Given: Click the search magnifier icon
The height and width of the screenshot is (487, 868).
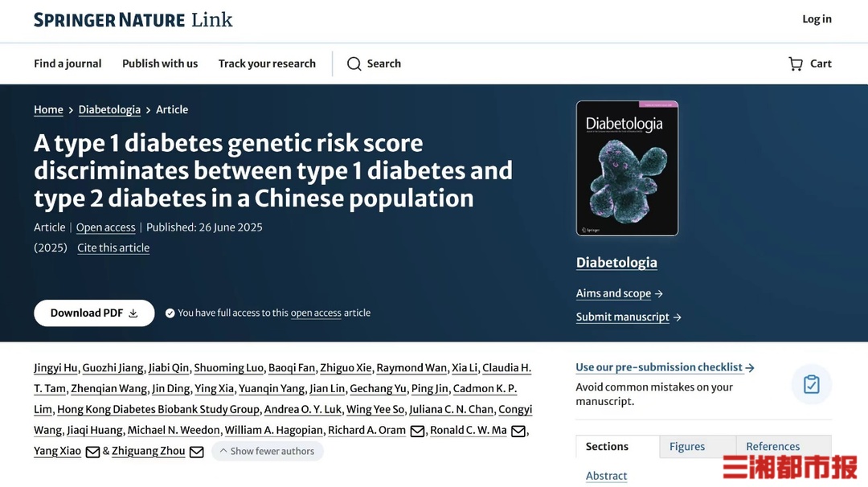Looking at the screenshot, I should [x=354, y=63].
